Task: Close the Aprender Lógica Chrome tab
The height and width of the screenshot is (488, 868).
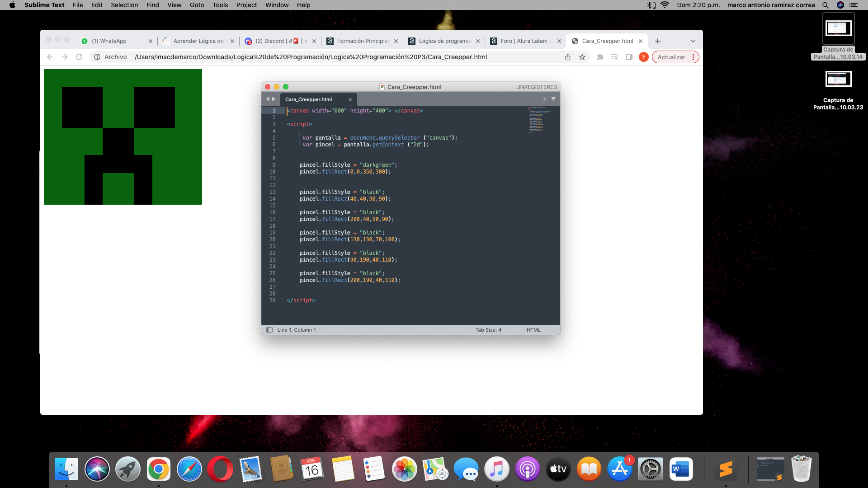Action: 232,41
